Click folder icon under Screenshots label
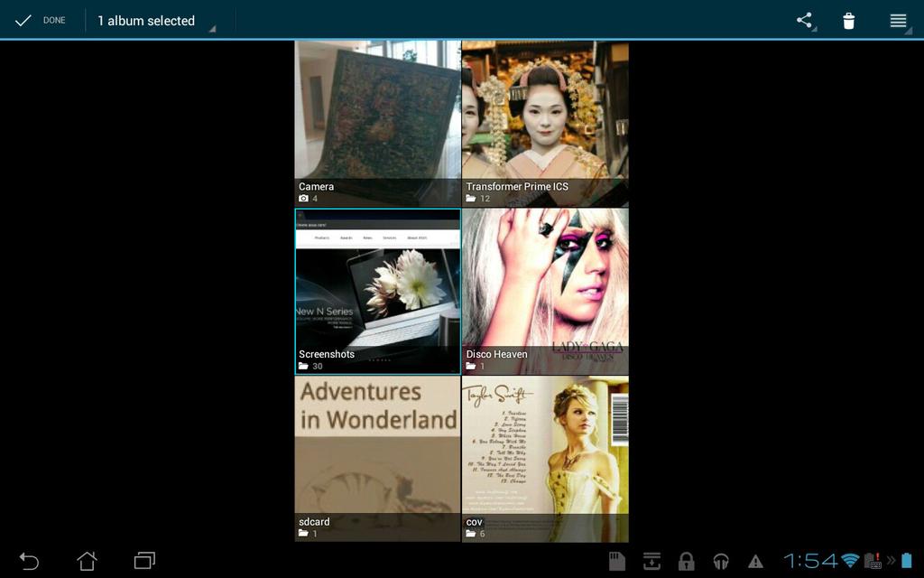Screen dimensions: 924x578 [x=303, y=366]
